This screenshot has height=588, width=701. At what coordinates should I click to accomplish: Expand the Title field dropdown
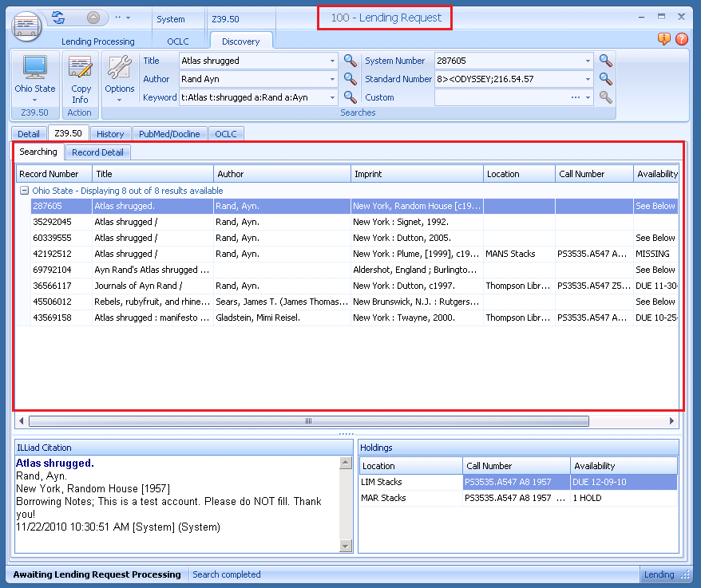pos(332,61)
